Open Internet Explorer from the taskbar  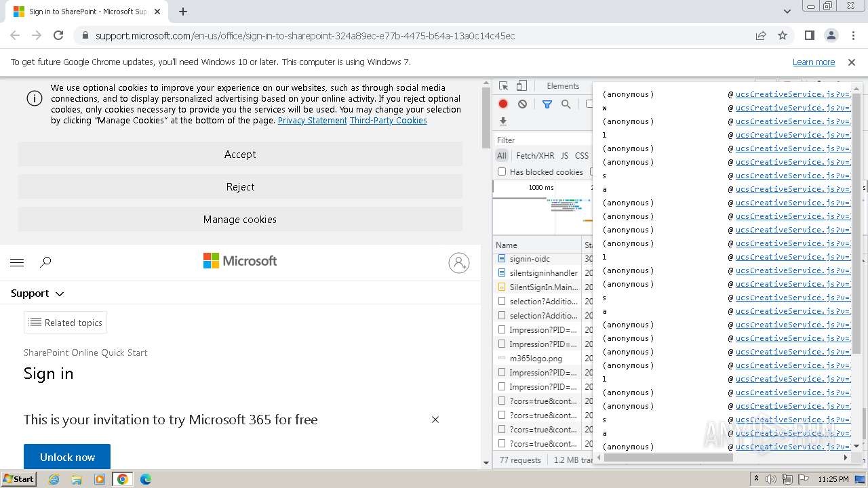tap(54, 479)
